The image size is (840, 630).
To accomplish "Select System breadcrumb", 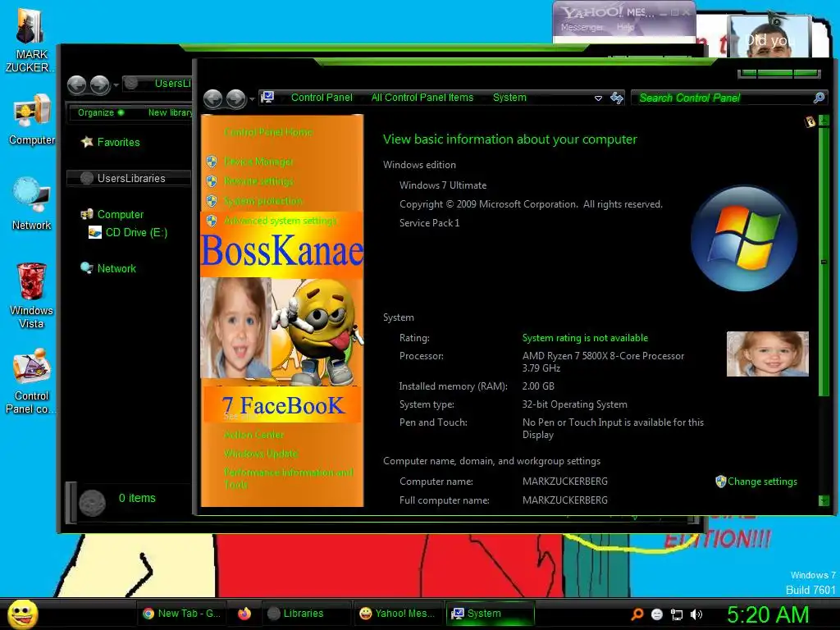I will point(509,98).
